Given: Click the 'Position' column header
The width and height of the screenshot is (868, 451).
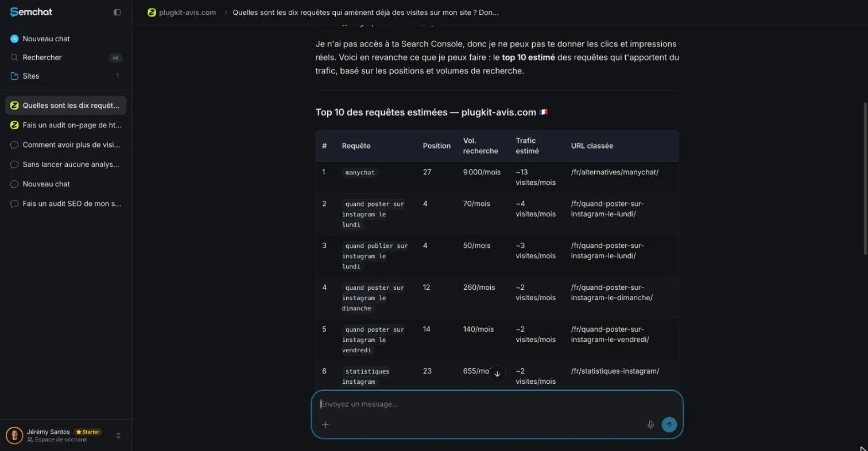Looking at the screenshot, I should pyautogui.click(x=437, y=146).
